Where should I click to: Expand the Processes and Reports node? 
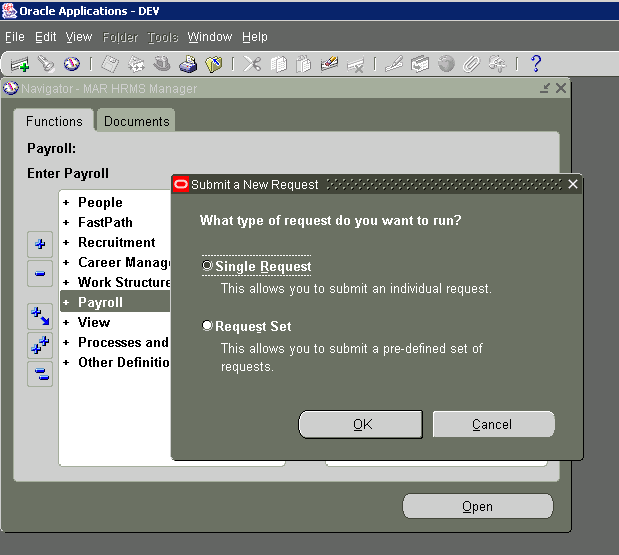66,343
